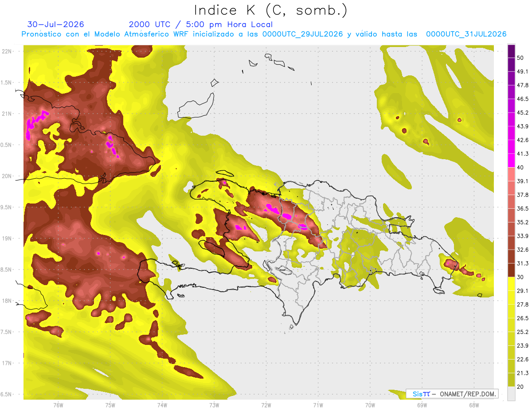Click legend value "42.6"
This screenshot has width=532, height=411.
tap(523, 140)
